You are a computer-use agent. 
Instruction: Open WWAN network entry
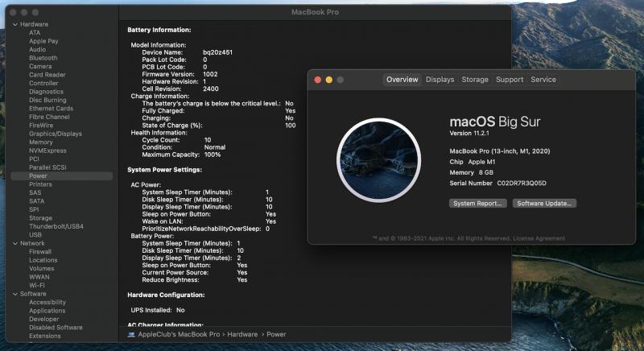(x=39, y=277)
